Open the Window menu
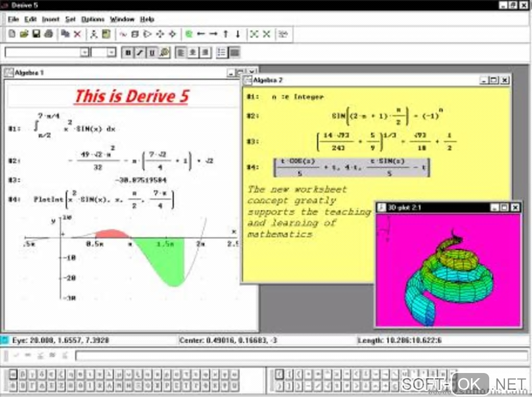The image size is (532, 397). click(122, 19)
